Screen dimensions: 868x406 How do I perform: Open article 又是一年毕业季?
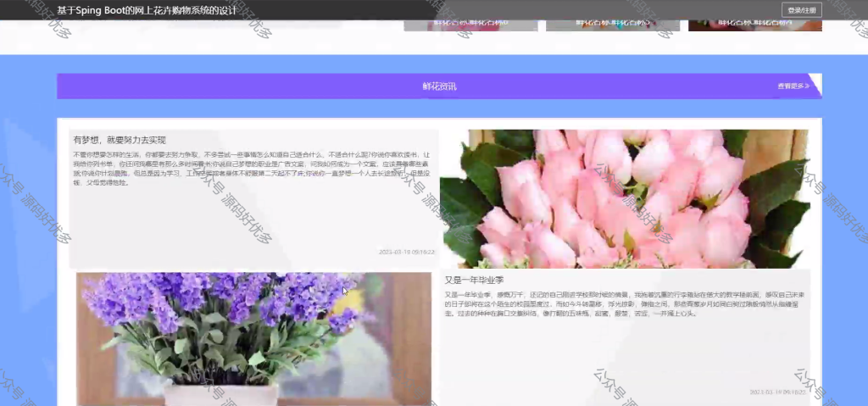474,281
